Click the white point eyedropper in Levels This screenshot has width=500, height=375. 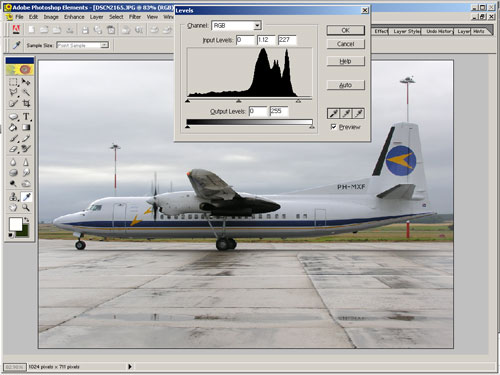(358, 114)
